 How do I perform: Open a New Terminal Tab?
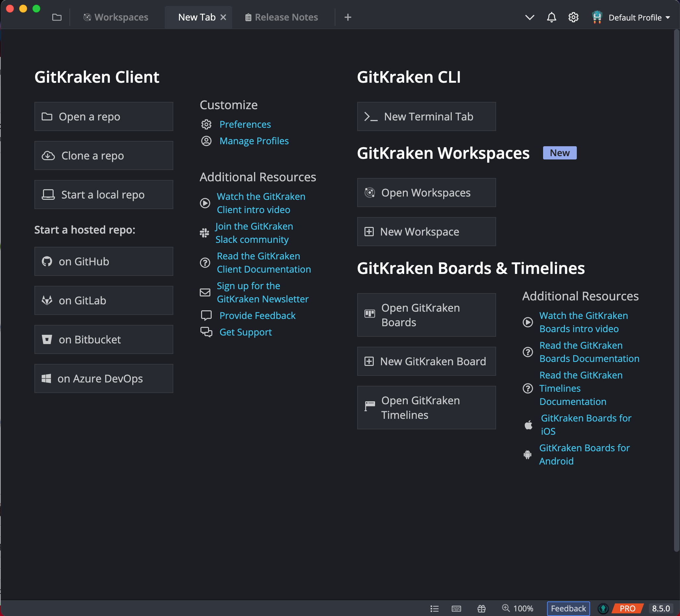coord(426,116)
